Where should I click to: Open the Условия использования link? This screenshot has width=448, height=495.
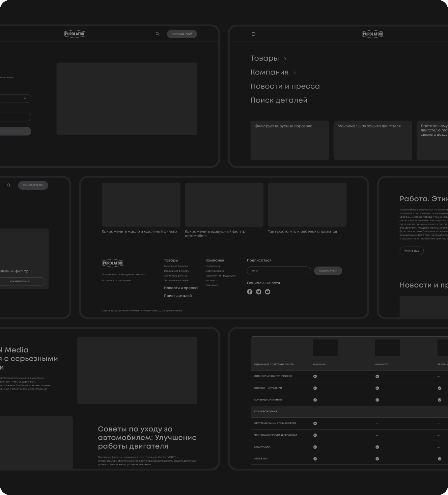117,281
